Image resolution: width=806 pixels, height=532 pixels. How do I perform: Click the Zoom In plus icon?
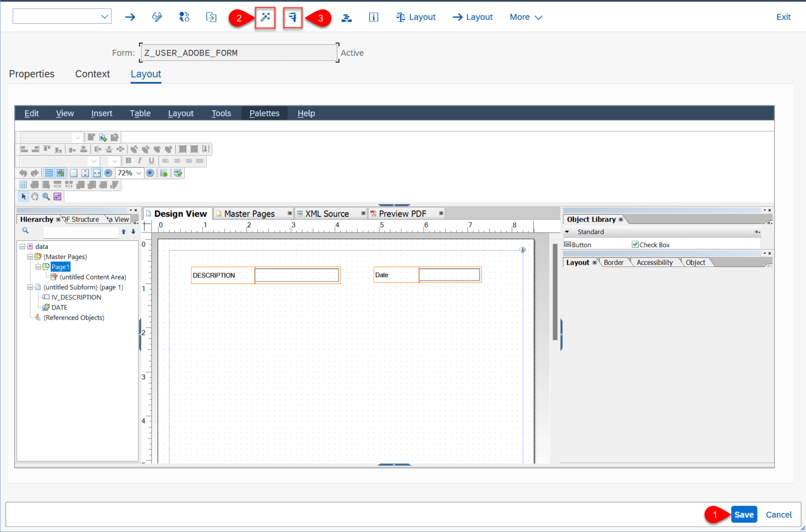150,173
